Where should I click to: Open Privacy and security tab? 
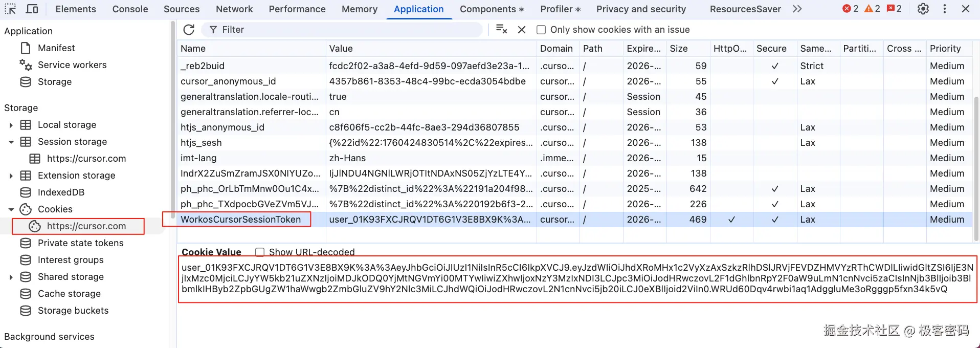coord(641,9)
